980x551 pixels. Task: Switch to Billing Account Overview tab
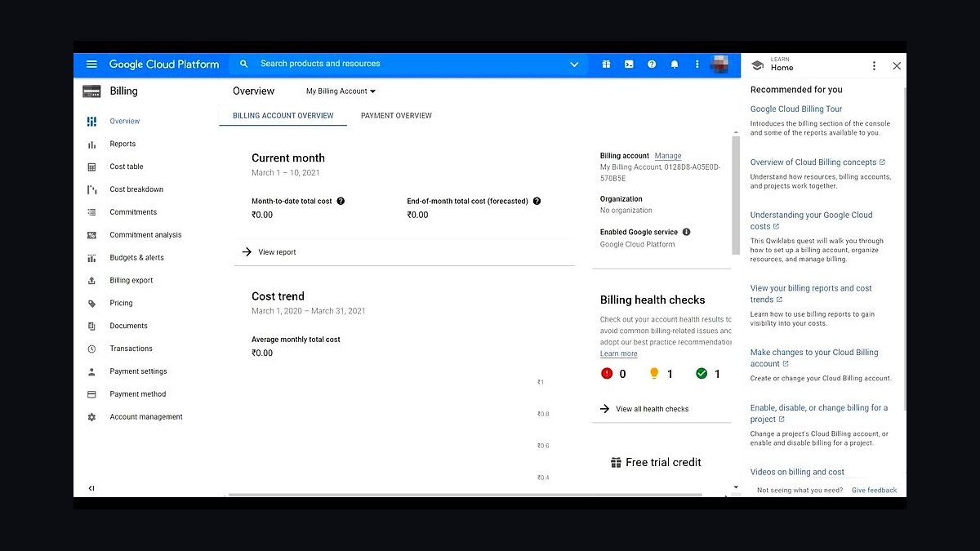283,116
